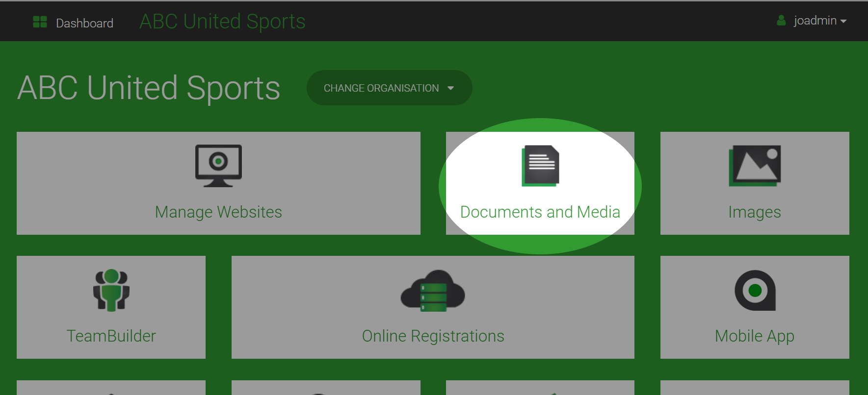
Task: Click the Images picture icon
Action: (755, 166)
